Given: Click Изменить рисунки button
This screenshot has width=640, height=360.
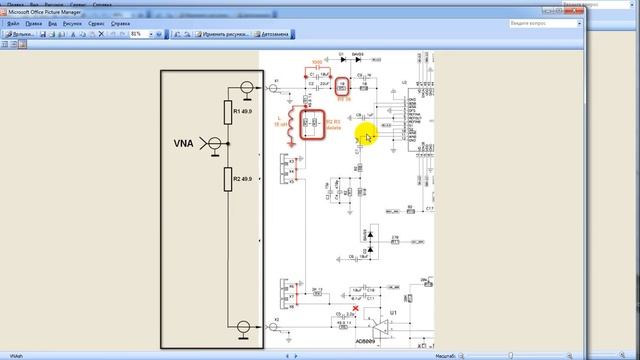Looking at the screenshot, I should [x=222, y=34].
